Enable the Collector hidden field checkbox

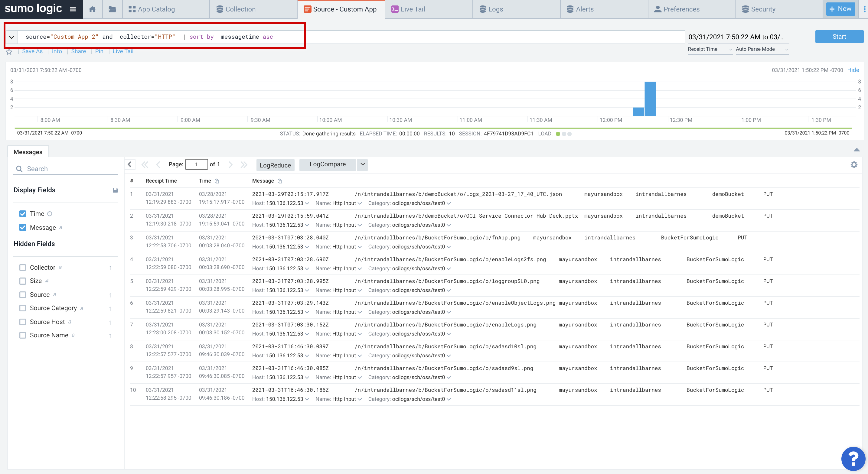(23, 267)
